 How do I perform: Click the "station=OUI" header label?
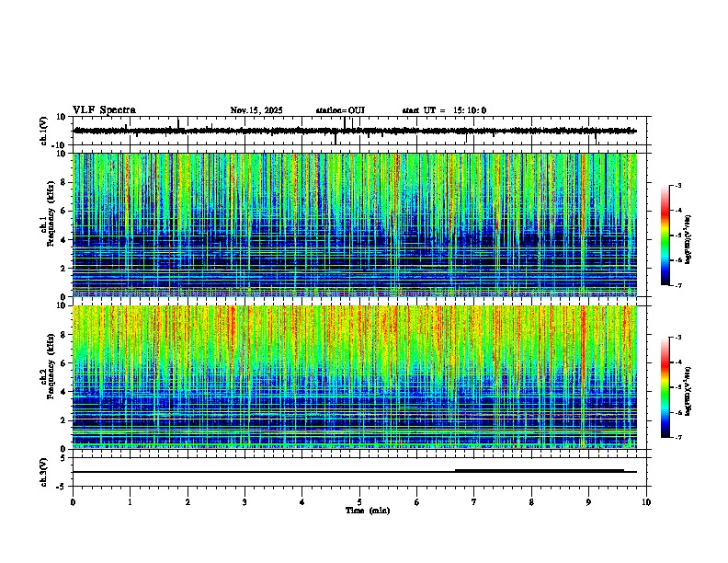point(340,110)
